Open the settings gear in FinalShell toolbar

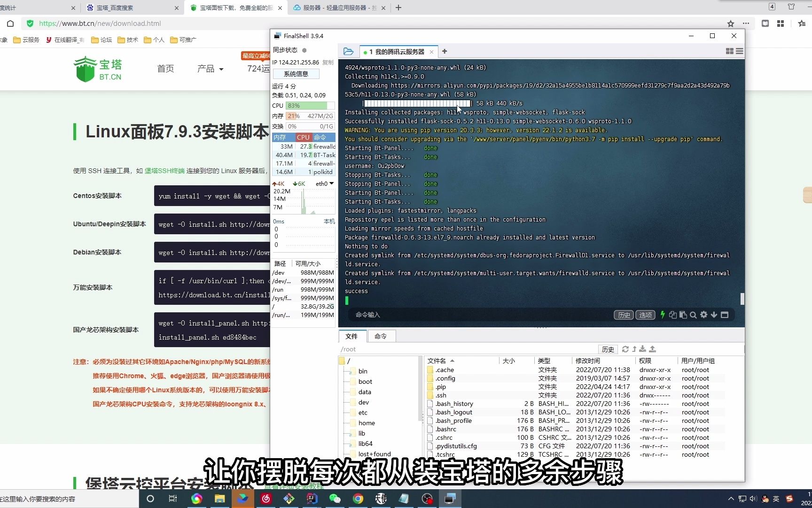(x=703, y=315)
